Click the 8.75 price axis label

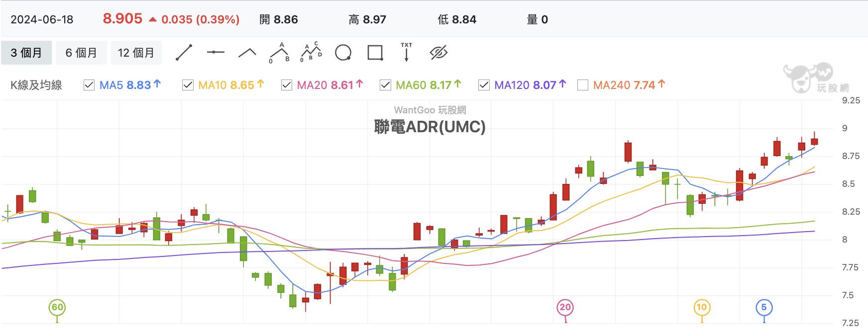point(851,156)
